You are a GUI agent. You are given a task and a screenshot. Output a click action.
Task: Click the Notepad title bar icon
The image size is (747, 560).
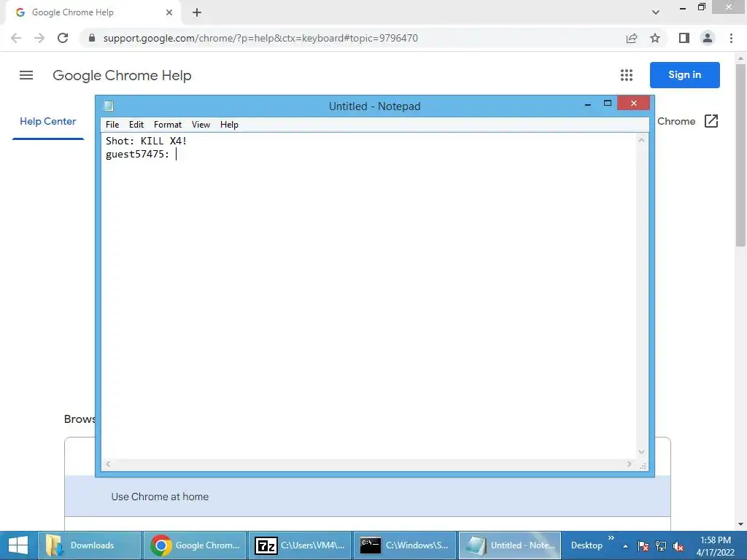tap(109, 106)
